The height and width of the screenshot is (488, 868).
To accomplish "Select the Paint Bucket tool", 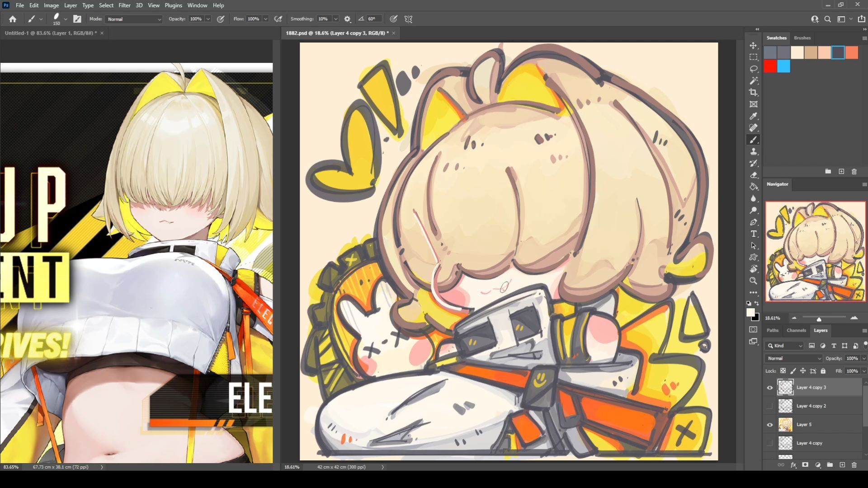I will 753,187.
